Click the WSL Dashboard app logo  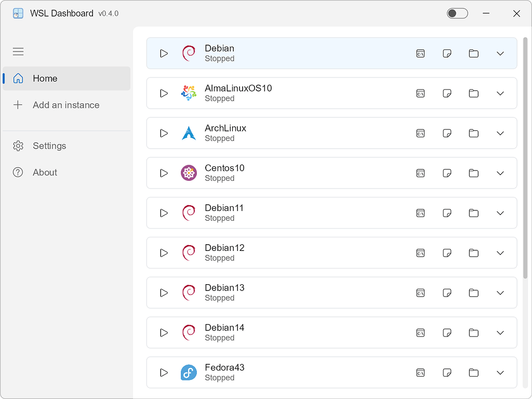click(18, 13)
